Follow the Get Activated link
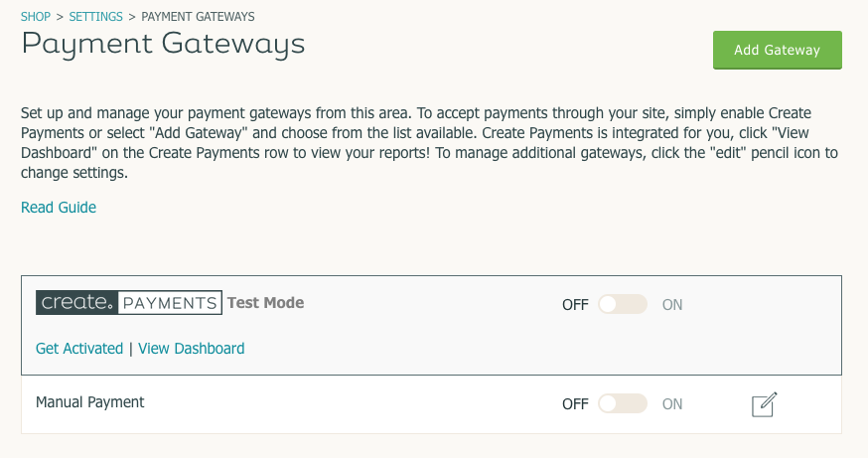Viewport: 868px width, 458px height. coord(79,349)
